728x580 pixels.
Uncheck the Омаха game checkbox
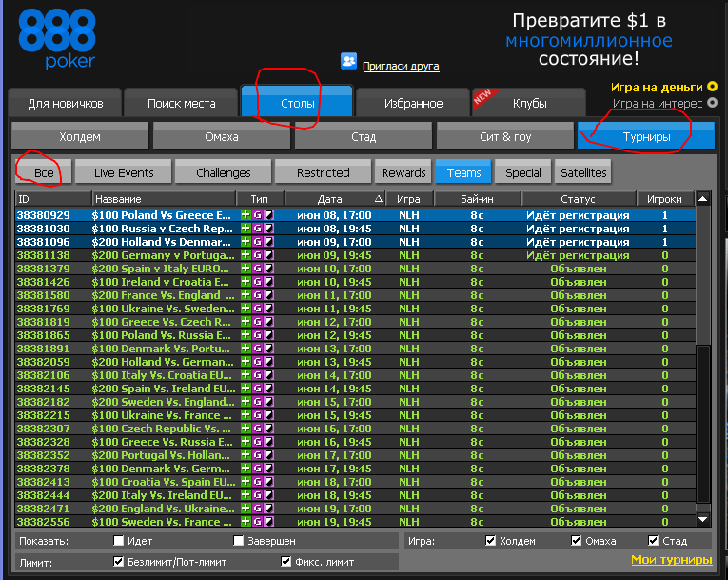[x=576, y=541]
